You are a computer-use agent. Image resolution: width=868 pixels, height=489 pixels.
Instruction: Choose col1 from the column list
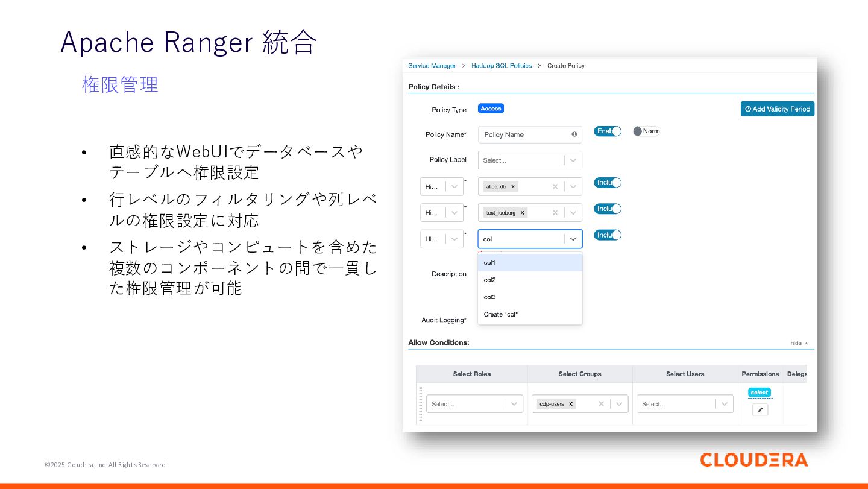coord(530,262)
